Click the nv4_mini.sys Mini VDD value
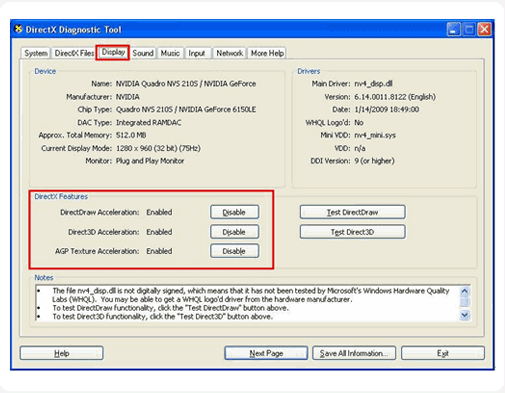 click(x=375, y=135)
